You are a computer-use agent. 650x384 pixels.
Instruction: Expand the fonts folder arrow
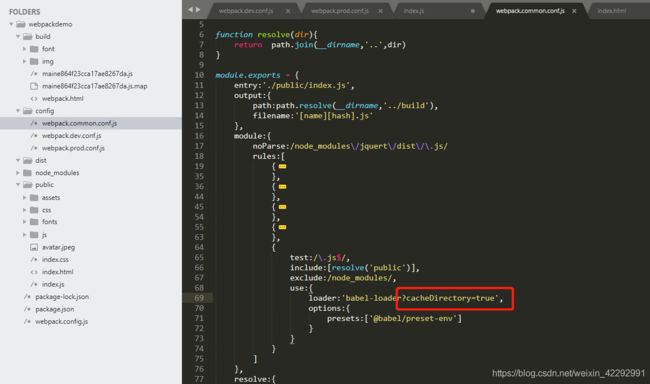click(24, 222)
